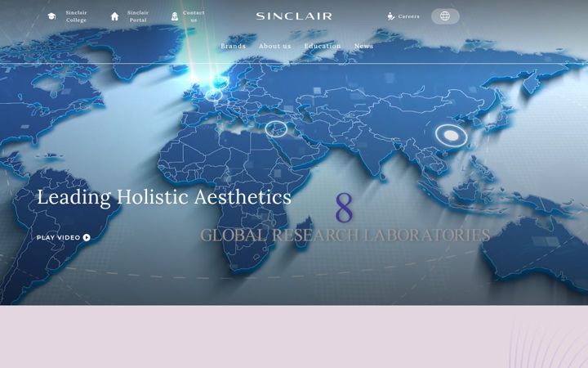Click the Careers icon

(390, 16)
